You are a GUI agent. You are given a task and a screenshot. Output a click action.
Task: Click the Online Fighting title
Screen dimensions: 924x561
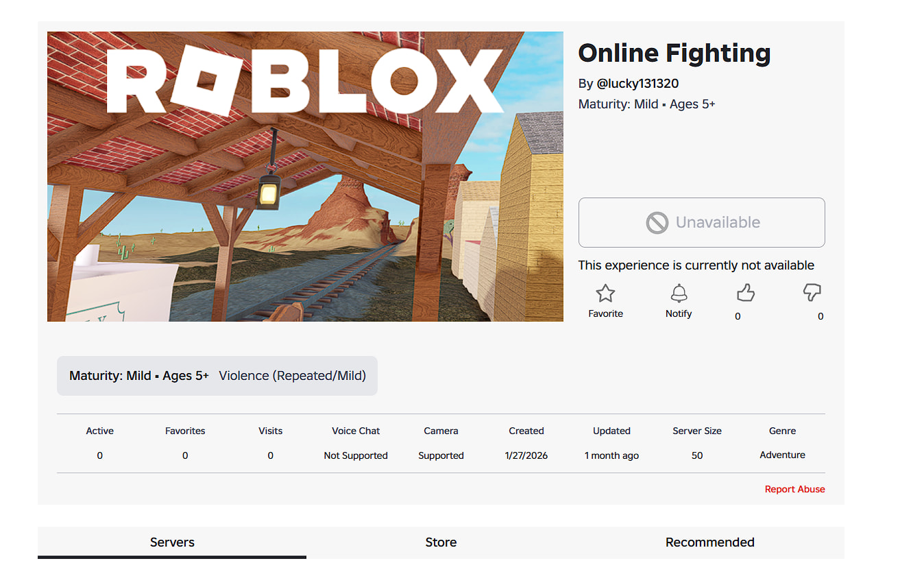pos(674,53)
